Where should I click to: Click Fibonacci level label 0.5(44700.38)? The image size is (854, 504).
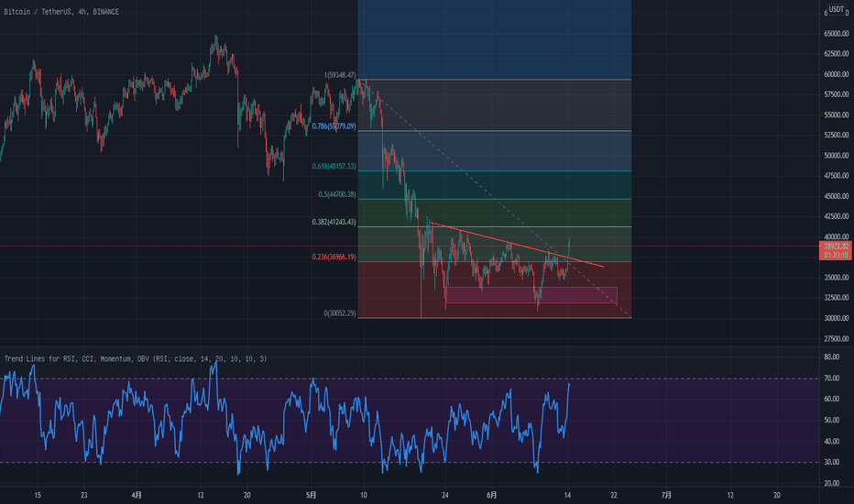coord(337,194)
